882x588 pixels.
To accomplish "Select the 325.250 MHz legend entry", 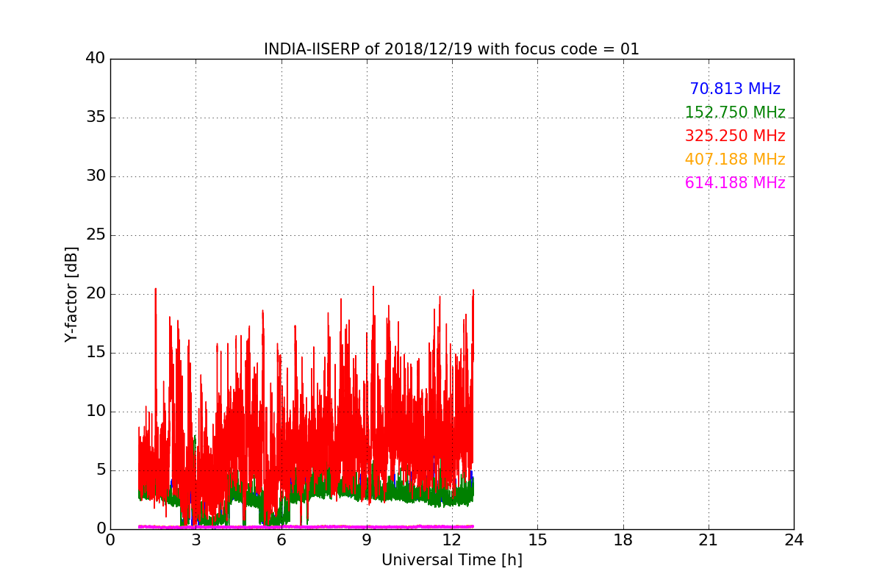I will 735,136.
